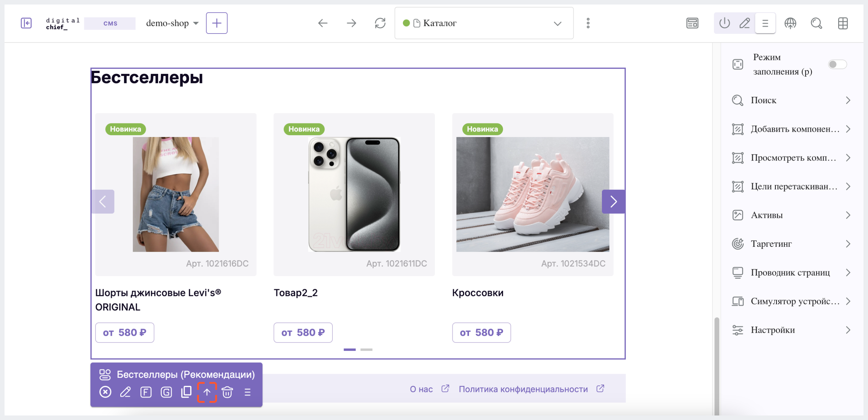The height and width of the screenshot is (420, 868).
Task: Open the three-dot more options menu
Action: pos(588,23)
